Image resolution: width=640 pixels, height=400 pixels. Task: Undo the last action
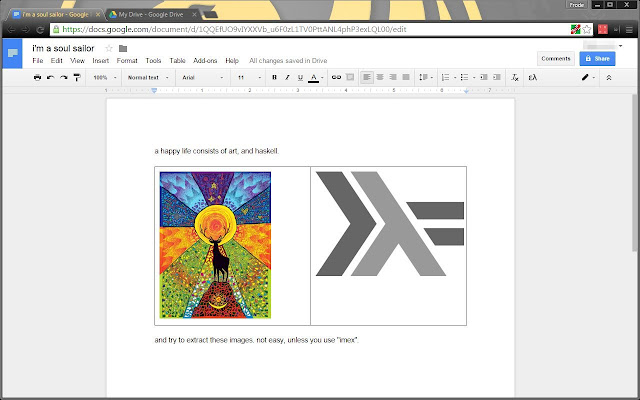pos(51,77)
